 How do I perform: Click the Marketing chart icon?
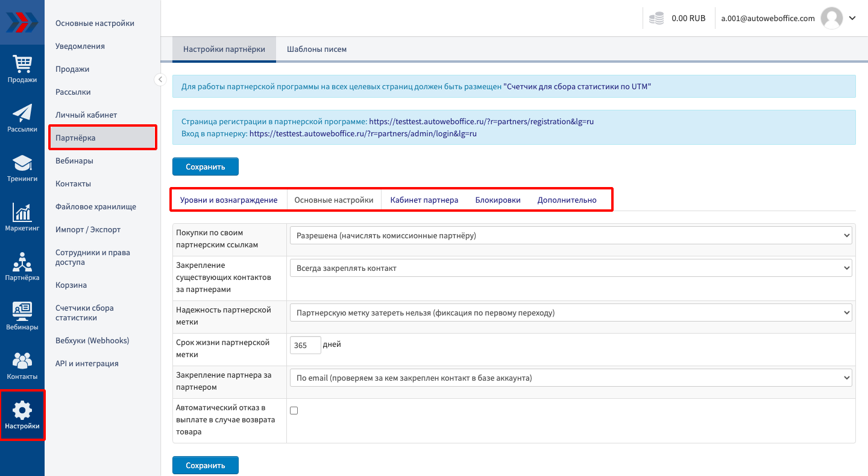[22, 213]
